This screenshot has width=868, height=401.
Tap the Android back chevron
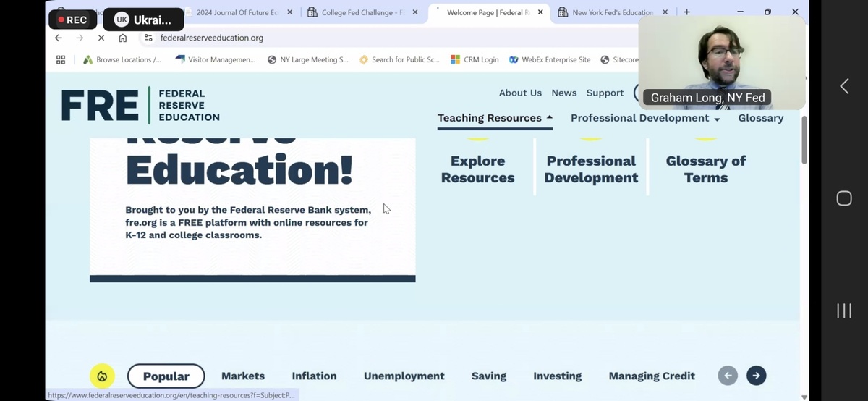844,87
